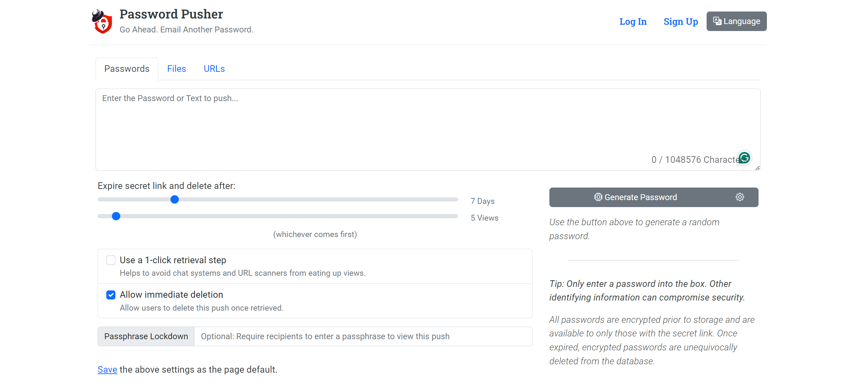The height and width of the screenshot is (388, 868).
Task: Switch to the Files tab
Action: [176, 69]
